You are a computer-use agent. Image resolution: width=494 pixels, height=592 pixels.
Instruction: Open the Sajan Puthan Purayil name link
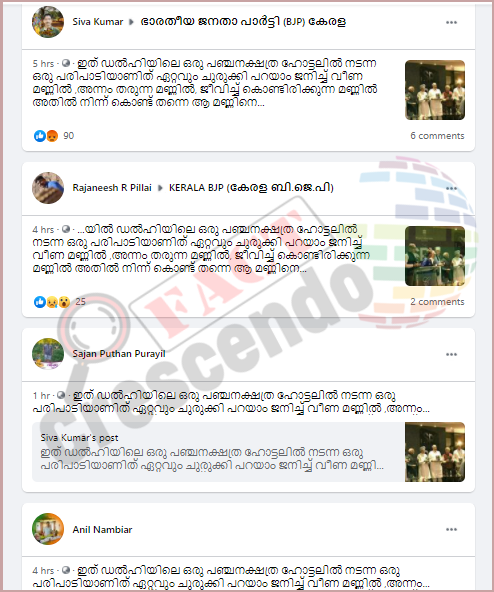pos(119,354)
